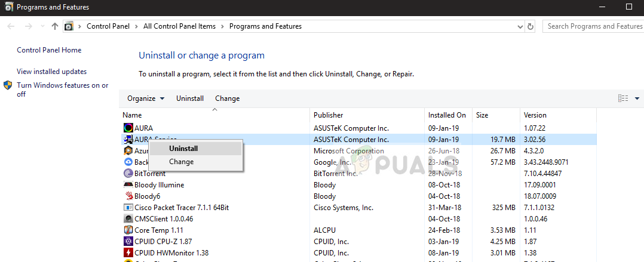The width and height of the screenshot is (644, 262).
Task: Click the AURA program icon
Action: point(128,128)
